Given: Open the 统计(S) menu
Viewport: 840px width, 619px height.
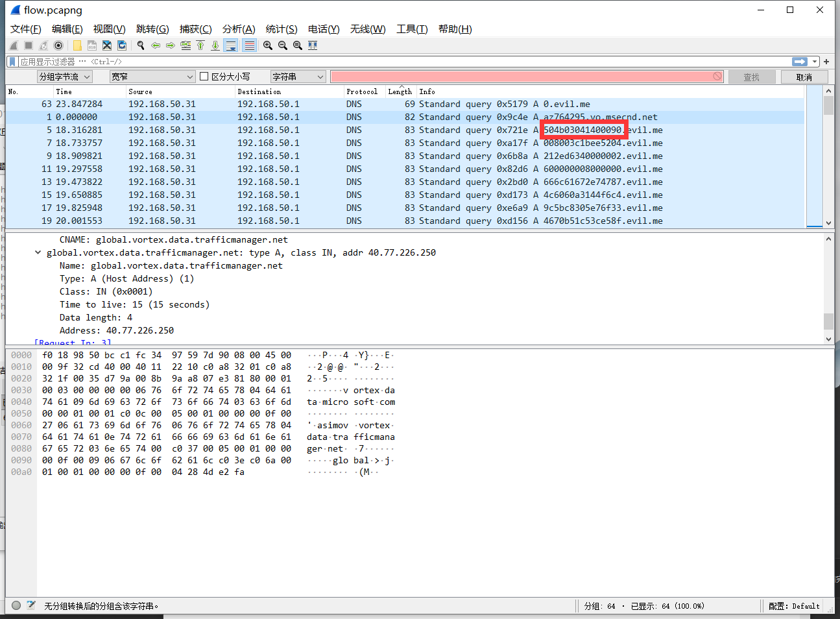Looking at the screenshot, I should pyautogui.click(x=281, y=29).
